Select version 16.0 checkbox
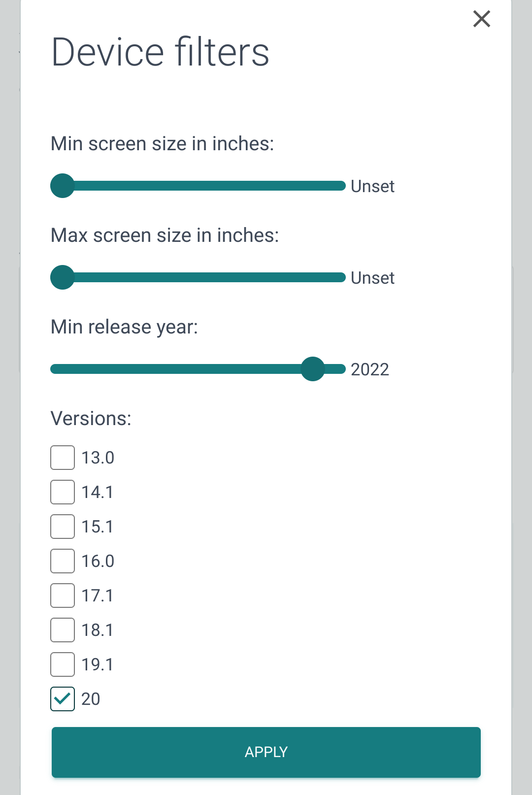Screen dimensions: 532x795 coord(63,561)
